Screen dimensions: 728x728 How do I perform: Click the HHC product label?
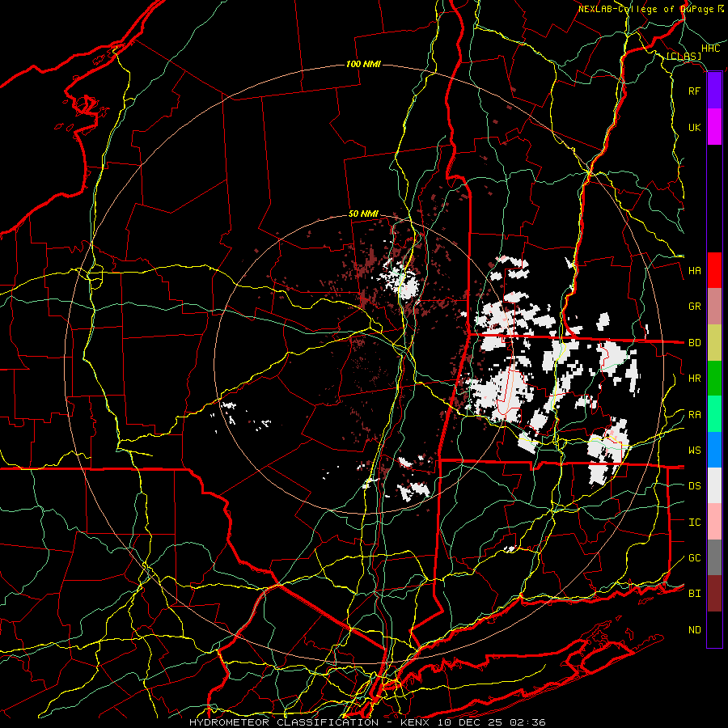[711, 49]
